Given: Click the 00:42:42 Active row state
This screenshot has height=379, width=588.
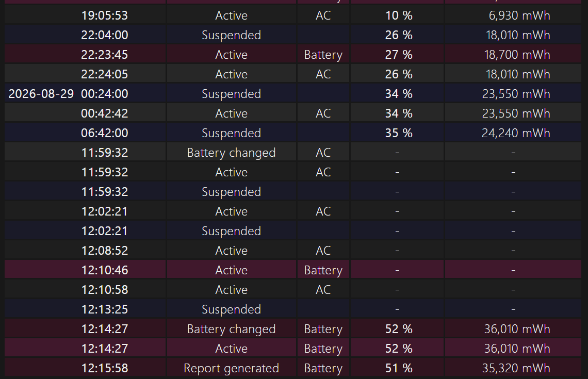Looking at the screenshot, I should tap(232, 113).
